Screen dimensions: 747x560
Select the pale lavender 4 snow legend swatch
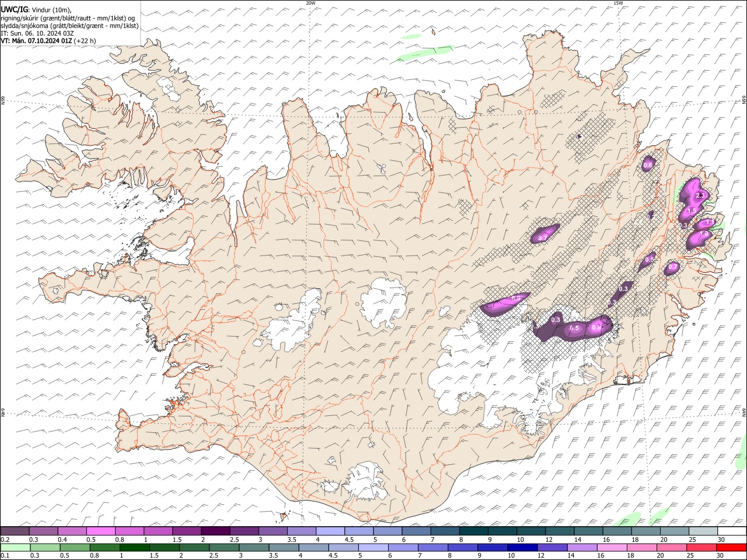(330, 531)
